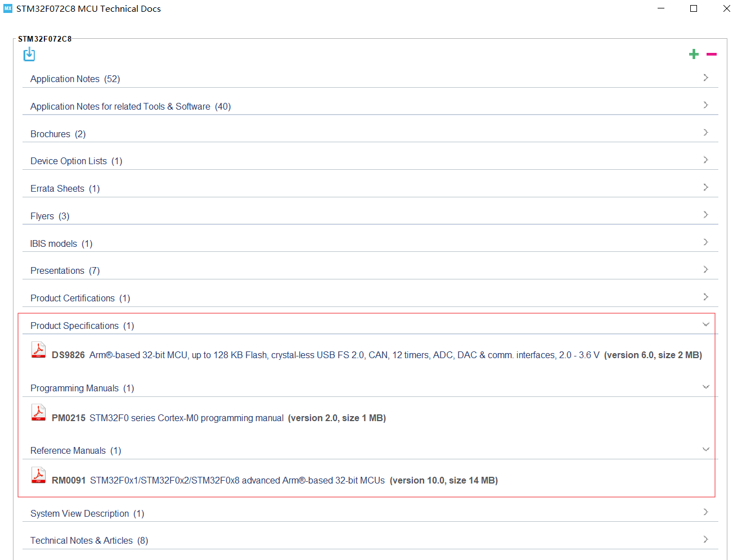Click the Product Specifications (1) header

pyautogui.click(x=82, y=326)
